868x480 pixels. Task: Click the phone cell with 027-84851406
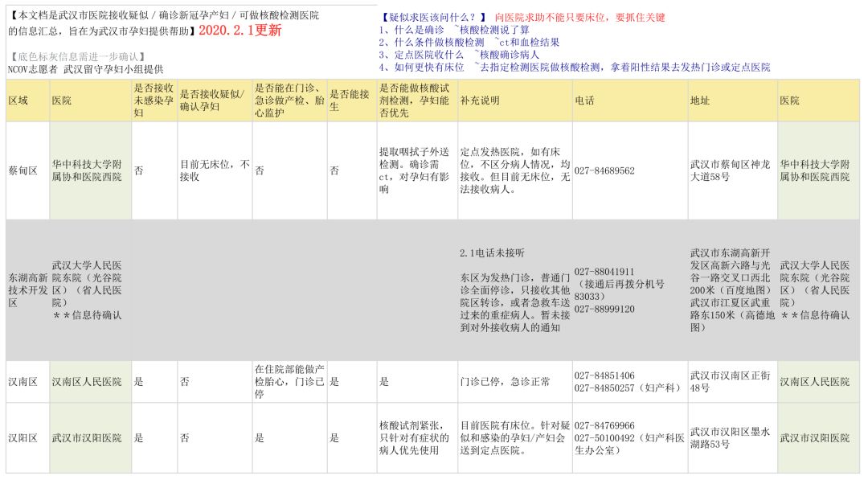630,381
